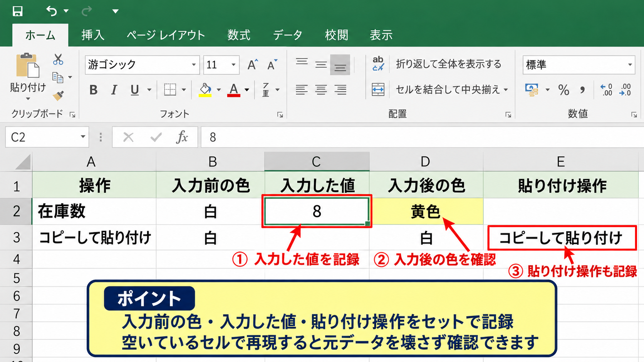Open the cell borders icon
The height and width of the screenshot is (362, 644).
(x=170, y=90)
